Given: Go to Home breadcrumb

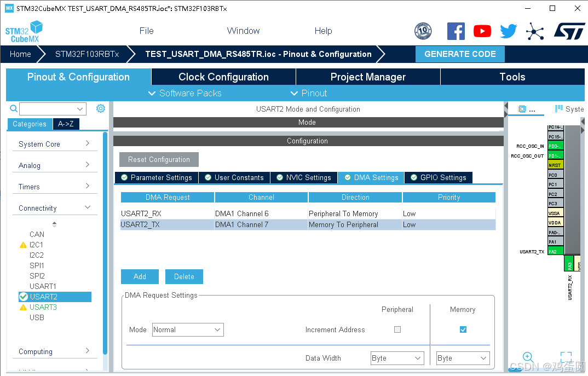Looking at the screenshot, I should click(20, 54).
